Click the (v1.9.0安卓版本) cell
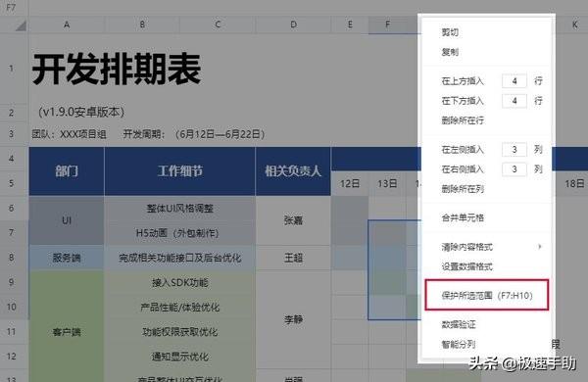 [x=81, y=112]
